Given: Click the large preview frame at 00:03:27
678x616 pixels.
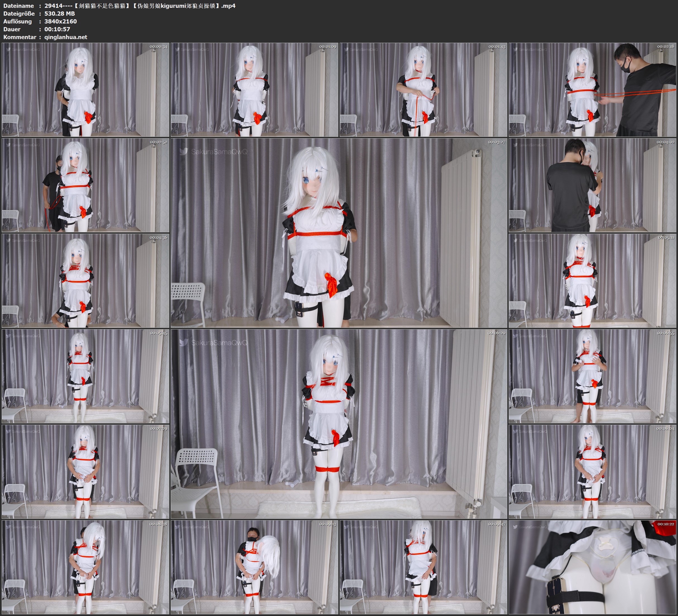Looking at the screenshot, I should point(339,233).
